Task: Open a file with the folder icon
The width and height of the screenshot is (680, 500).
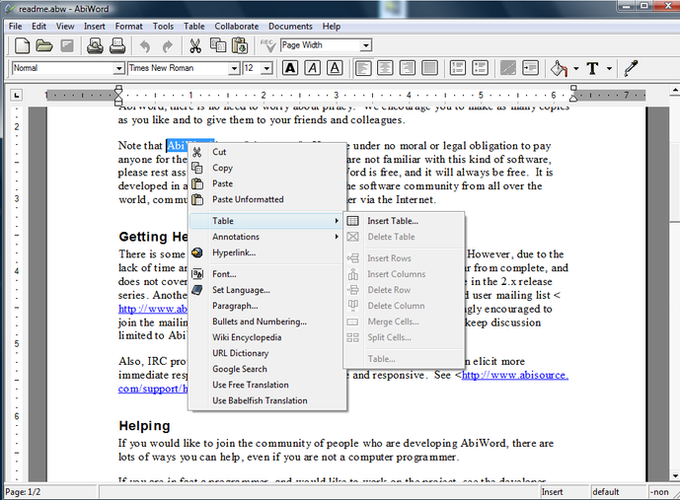Action: tap(44, 45)
